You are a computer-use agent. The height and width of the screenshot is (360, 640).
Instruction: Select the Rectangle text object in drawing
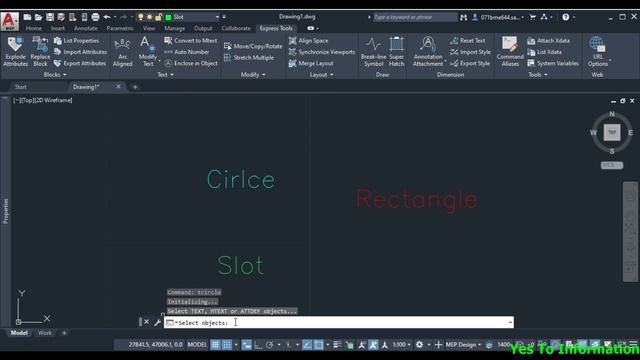point(417,199)
